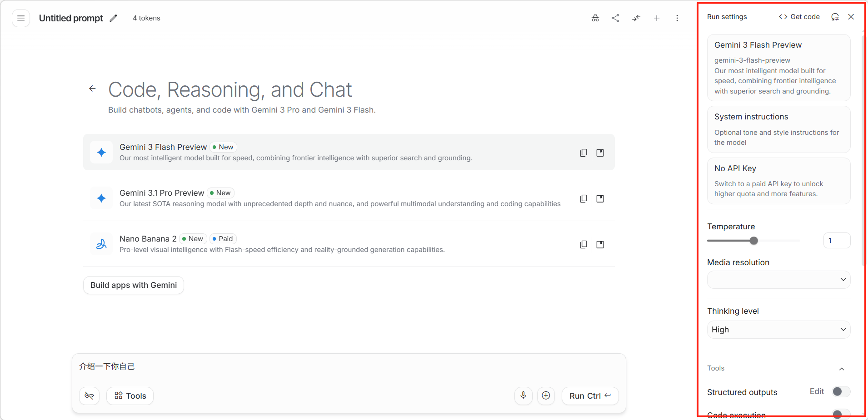Open the Media resolution dropdown

(x=779, y=280)
